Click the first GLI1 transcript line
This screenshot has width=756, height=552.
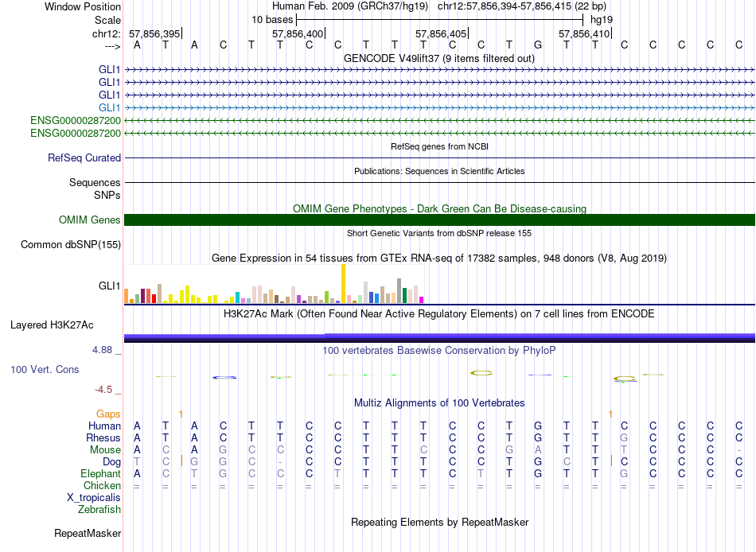pyautogui.click(x=439, y=70)
